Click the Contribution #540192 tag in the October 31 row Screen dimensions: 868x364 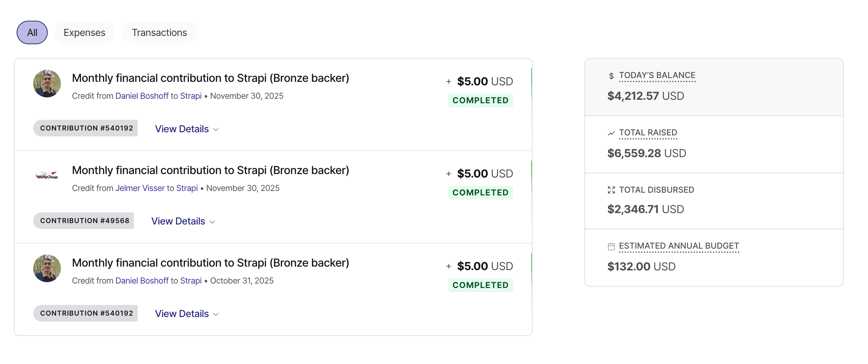click(85, 313)
